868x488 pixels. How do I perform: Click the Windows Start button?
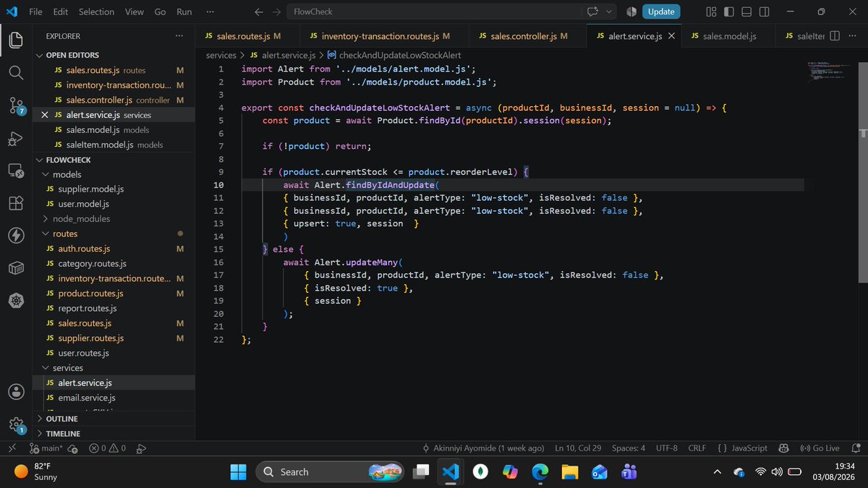238,472
